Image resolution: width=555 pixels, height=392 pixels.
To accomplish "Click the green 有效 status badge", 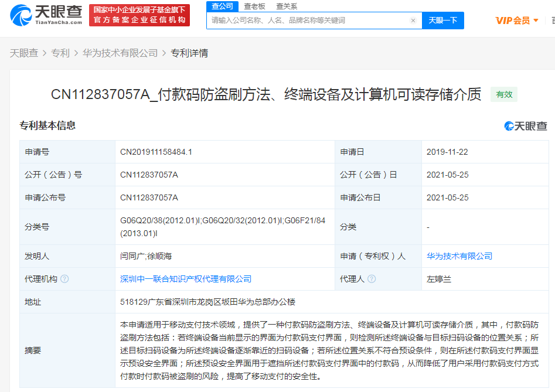I will (x=503, y=94).
